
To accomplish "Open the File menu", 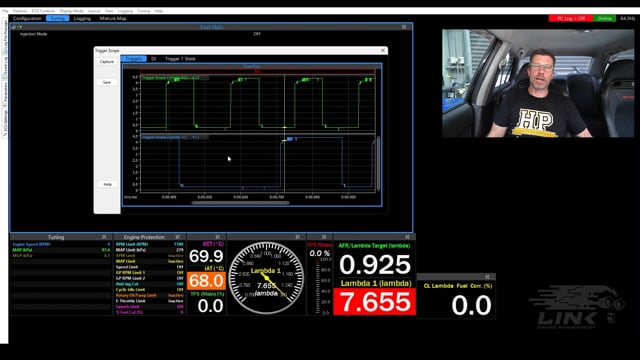I will [x=5, y=11].
